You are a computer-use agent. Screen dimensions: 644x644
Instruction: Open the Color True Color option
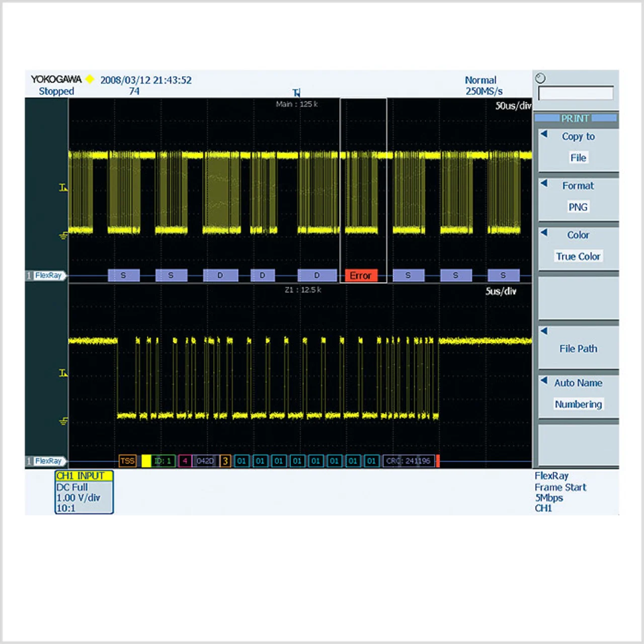point(578,246)
